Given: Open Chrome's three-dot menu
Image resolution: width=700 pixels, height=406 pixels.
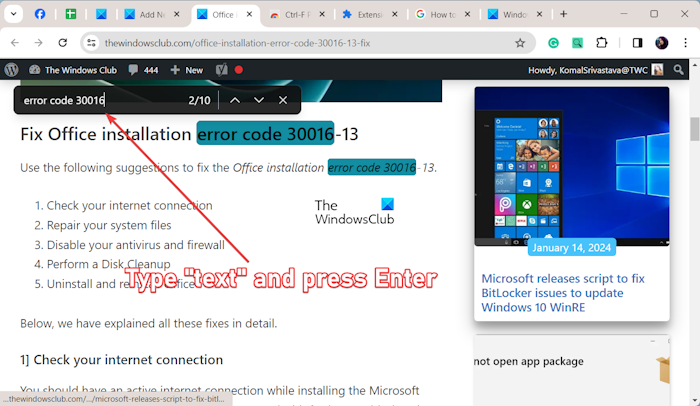Looking at the screenshot, I should (x=685, y=43).
